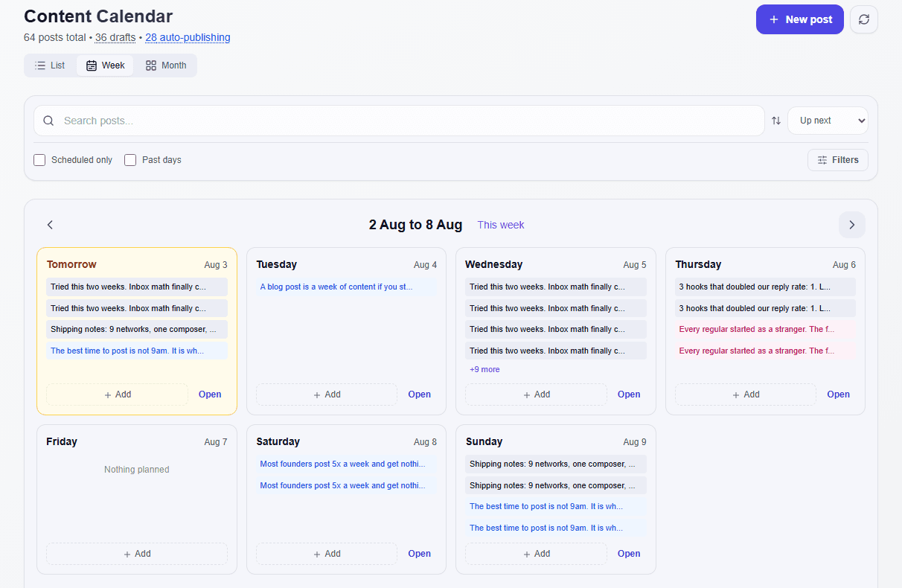
Task: Enable the Scheduled only checkbox
Action: pyautogui.click(x=39, y=160)
